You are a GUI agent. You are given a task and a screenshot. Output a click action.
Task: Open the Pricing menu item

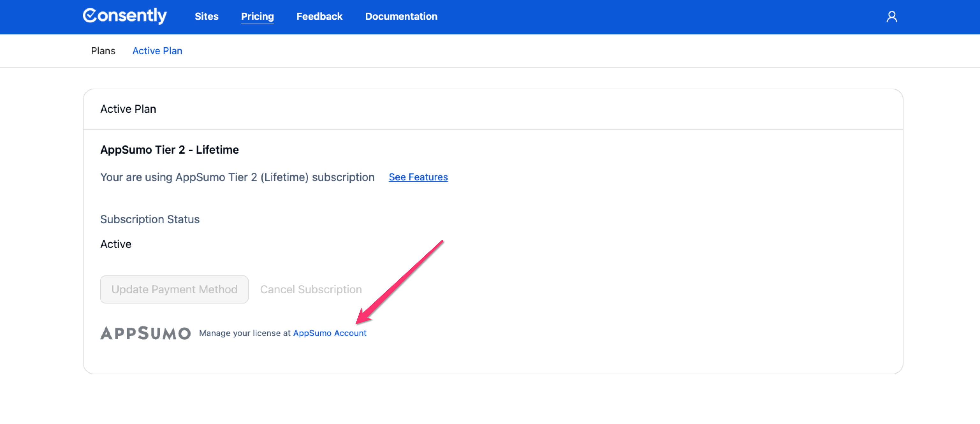pyautogui.click(x=257, y=16)
